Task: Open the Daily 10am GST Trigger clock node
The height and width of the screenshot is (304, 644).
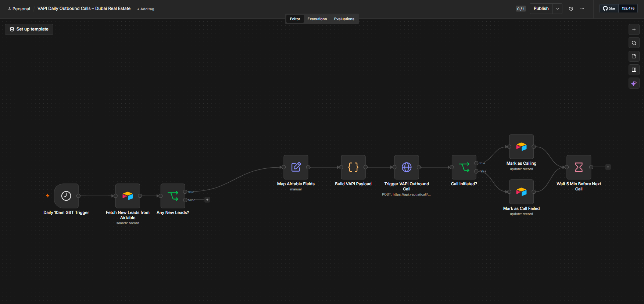Action: [66, 196]
